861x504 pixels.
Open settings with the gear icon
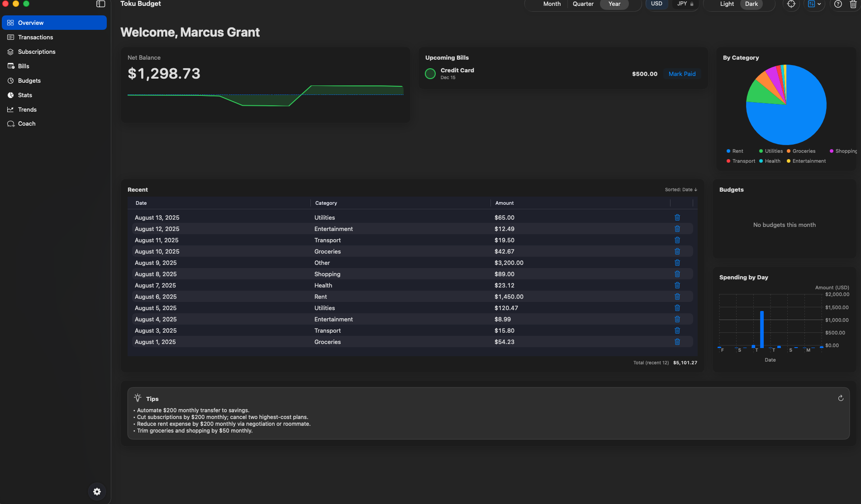97,491
